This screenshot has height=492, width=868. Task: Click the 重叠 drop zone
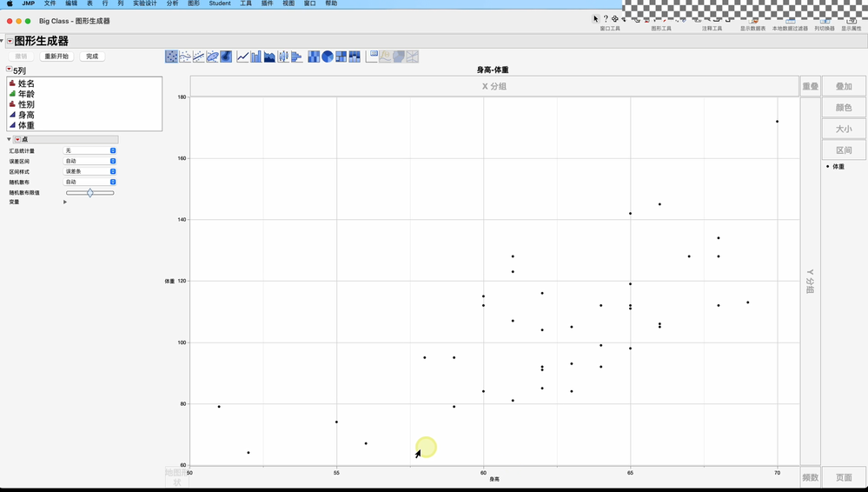coord(811,86)
